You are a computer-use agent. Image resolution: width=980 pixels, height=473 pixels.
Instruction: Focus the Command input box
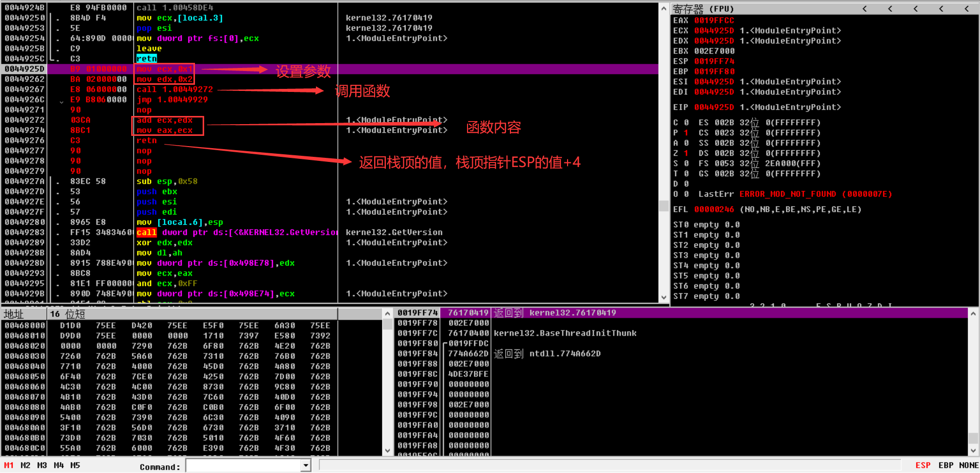pos(244,465)
